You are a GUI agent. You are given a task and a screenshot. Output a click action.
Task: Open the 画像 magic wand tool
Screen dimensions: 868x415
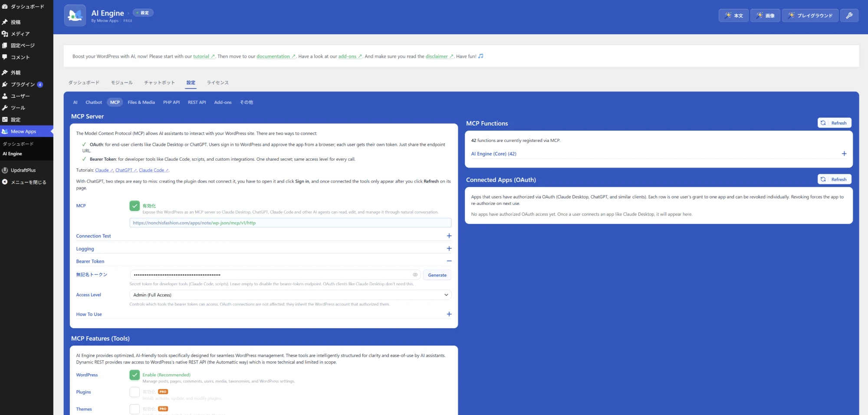pos(765,16)
